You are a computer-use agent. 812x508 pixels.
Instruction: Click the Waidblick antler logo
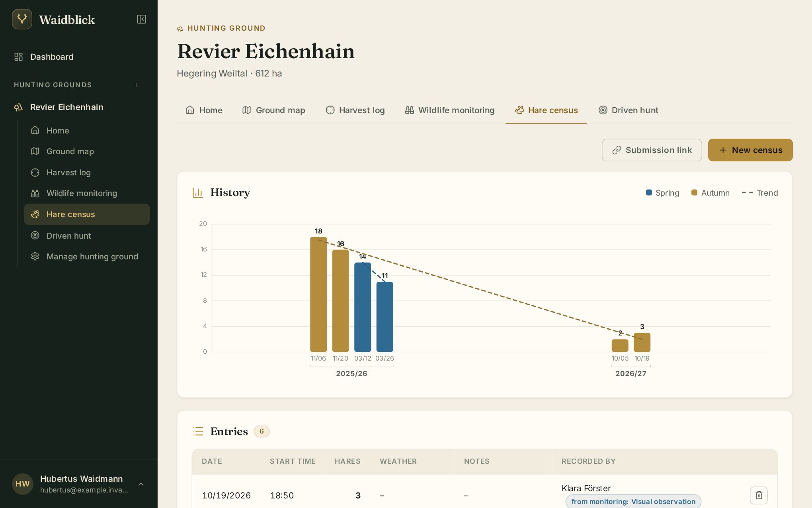click(22, 19)
